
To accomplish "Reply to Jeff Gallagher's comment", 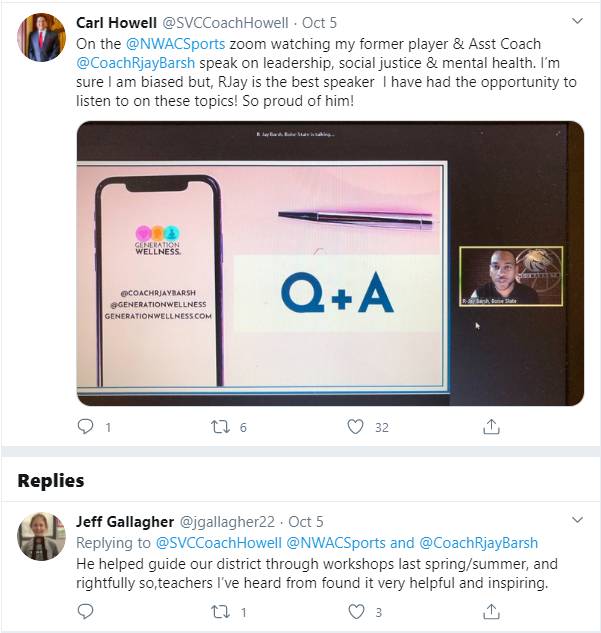I will click(85, 612).
